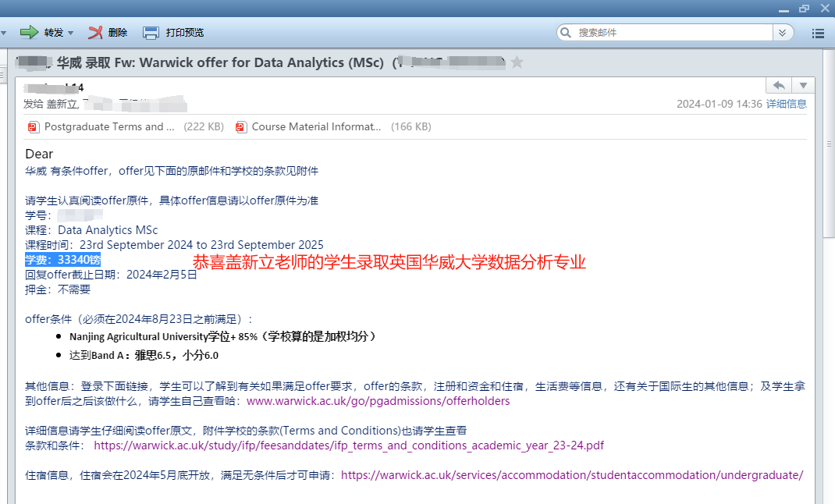Open the list view menu icon
The width and height of the screenshot is (835, 504).
(x=818, y=34)
